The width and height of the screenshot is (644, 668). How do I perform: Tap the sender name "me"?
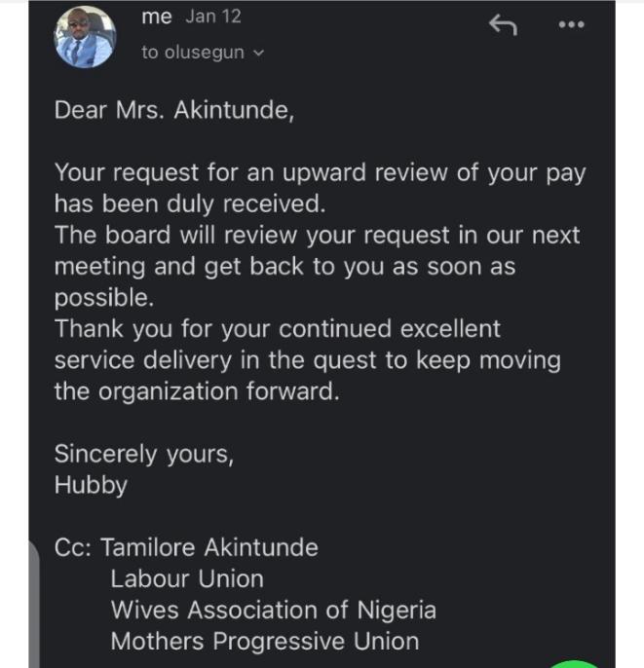point(156,18)
